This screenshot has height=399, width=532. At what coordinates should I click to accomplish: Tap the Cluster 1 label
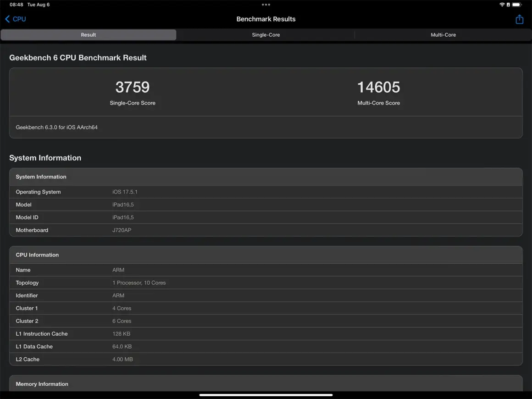[x=27, y=308]
